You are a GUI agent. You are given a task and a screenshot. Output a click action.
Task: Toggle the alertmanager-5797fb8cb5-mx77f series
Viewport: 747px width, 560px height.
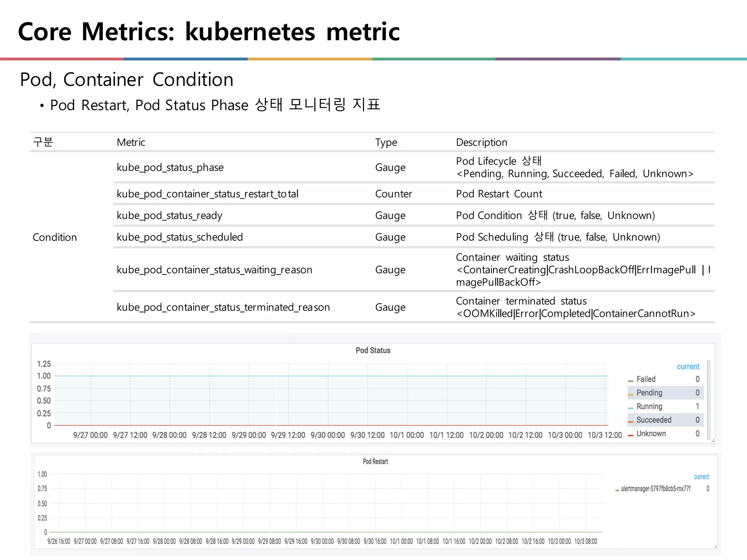(655, 489)
